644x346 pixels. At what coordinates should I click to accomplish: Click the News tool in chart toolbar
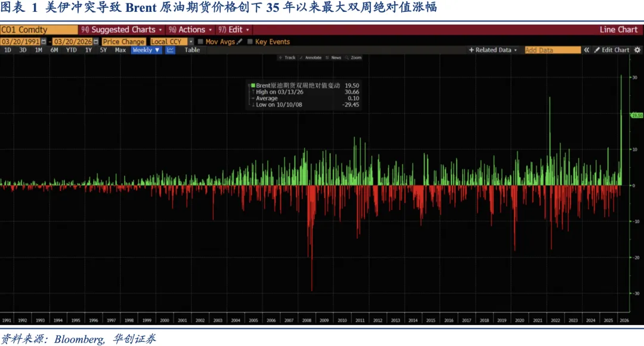pyautogui.click(x=333, y=58)
